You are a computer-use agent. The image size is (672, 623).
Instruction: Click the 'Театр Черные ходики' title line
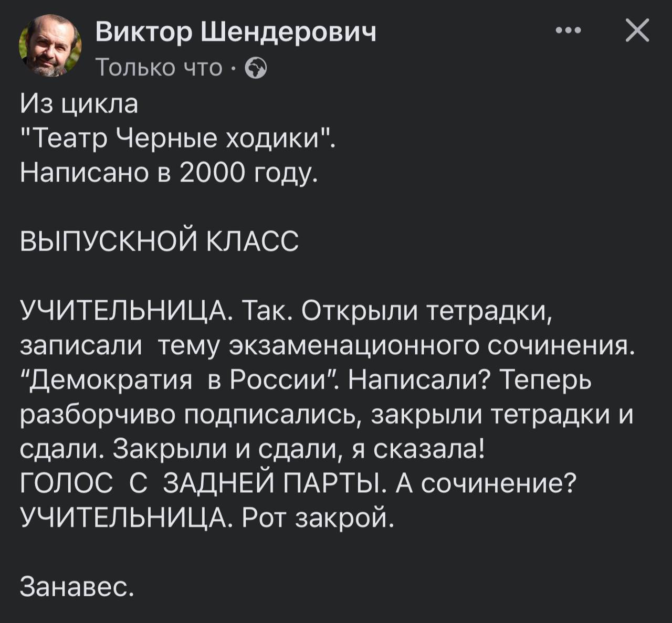177,140
